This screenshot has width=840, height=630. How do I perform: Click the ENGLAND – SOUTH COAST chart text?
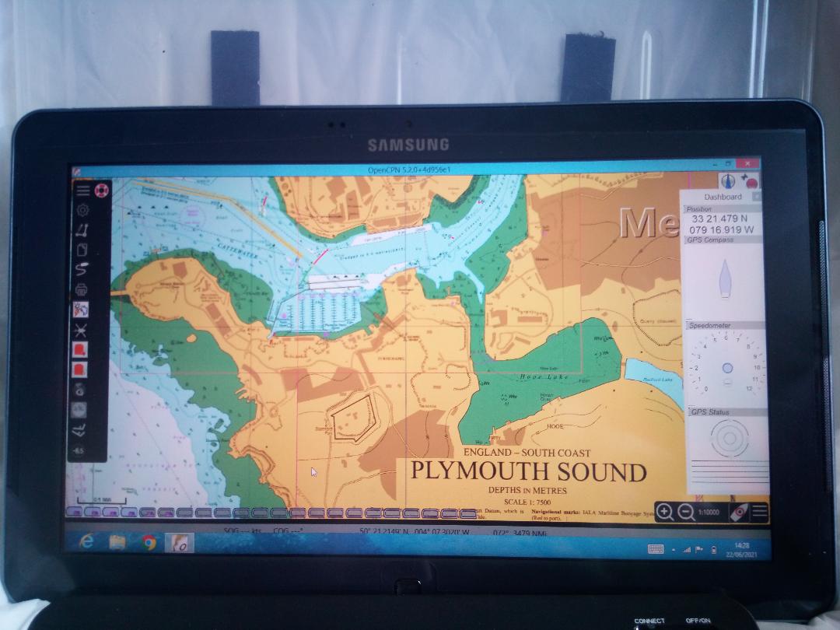click(527, 453)
